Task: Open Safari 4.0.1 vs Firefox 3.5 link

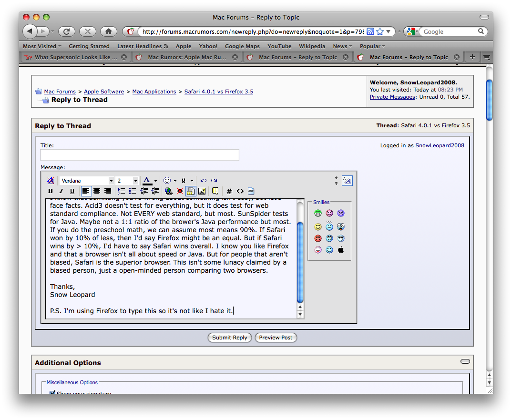Action: tap(219, 92)
